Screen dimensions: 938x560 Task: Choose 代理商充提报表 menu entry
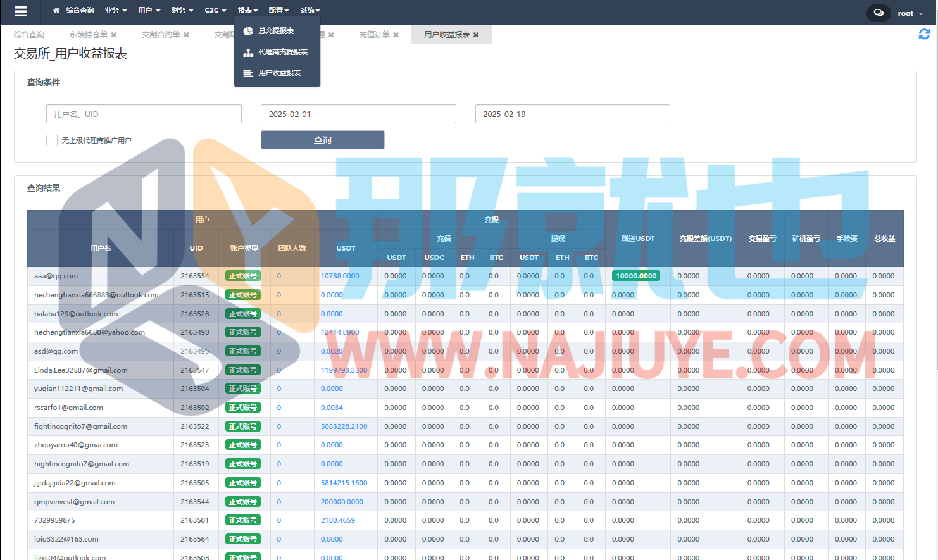click(282, 52)
